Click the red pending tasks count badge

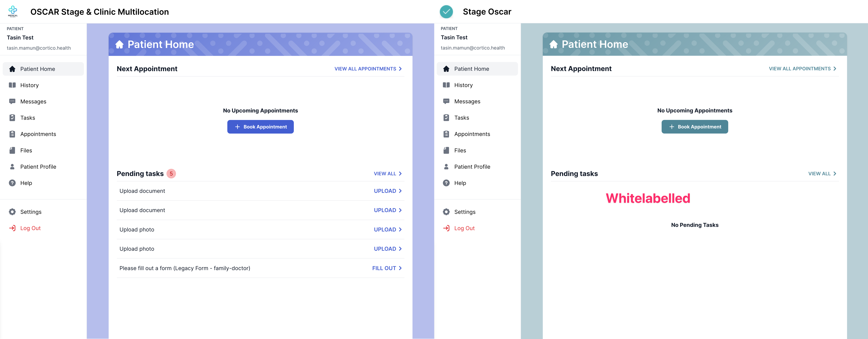click(x=171, y=174)
